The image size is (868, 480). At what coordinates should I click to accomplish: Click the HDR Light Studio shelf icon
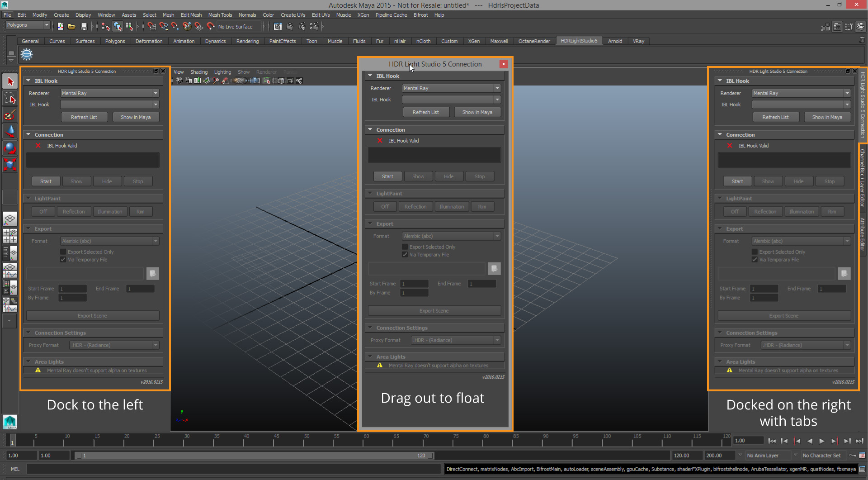coord(27,55)
